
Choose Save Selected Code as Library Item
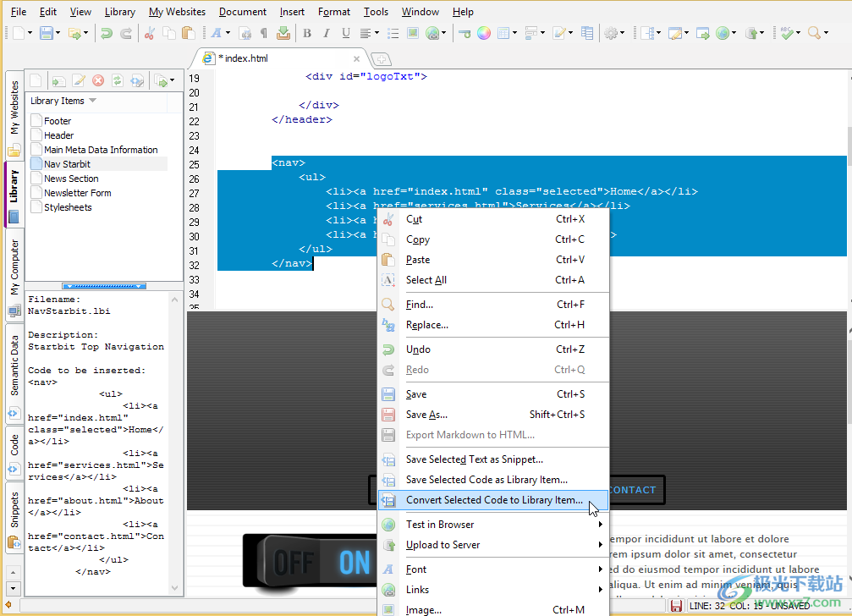493,480
